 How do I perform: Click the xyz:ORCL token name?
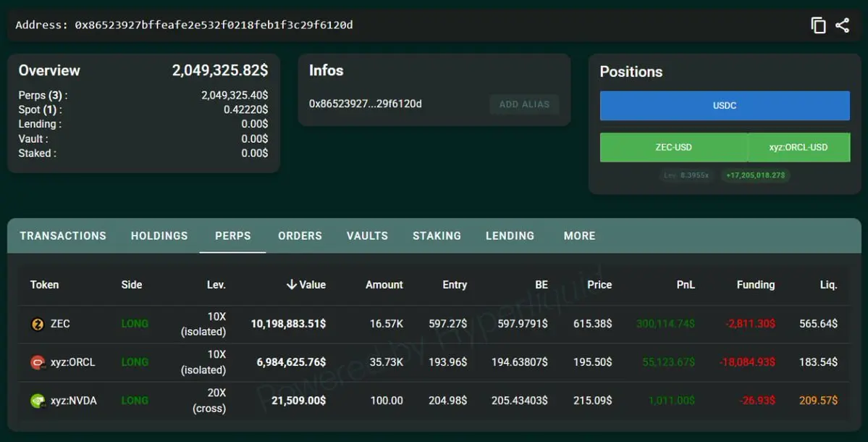[x=72, y=362]
